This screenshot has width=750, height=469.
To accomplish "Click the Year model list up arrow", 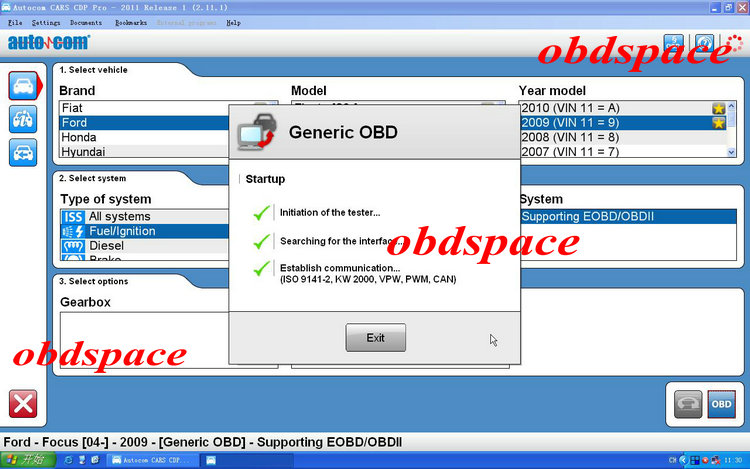I will pyautogui.click(x=731, y=106).
